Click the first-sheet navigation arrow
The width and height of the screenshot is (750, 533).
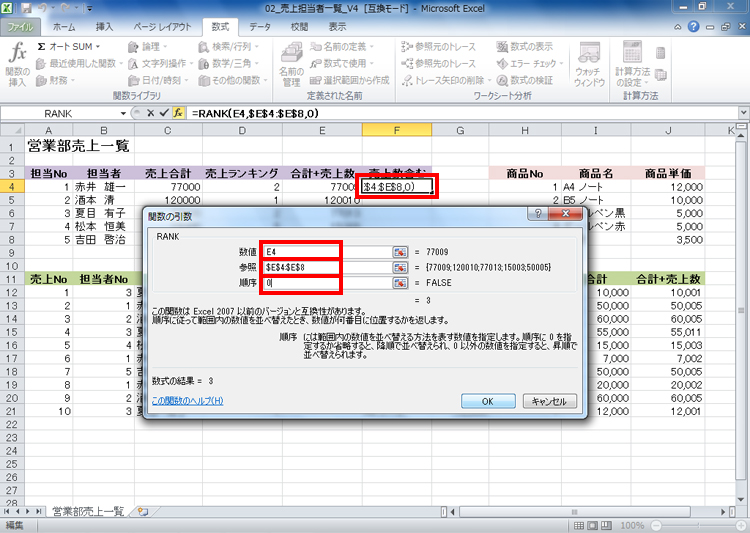coord(7,511)
